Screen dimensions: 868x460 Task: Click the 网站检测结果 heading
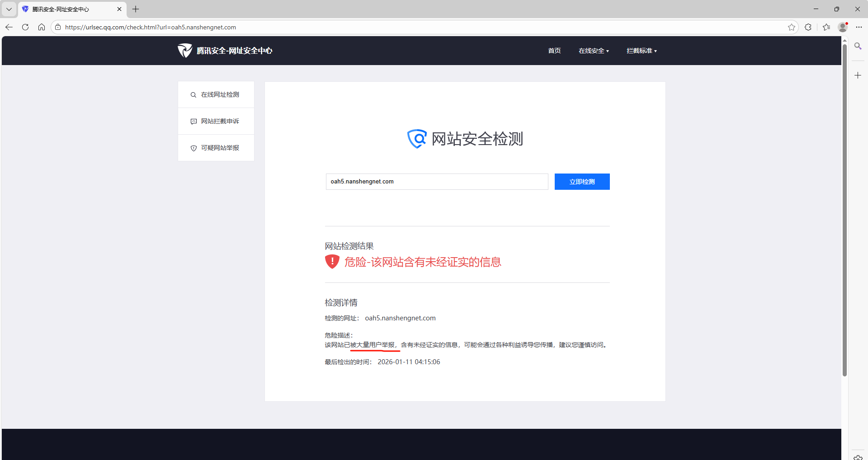coord(349,246)
